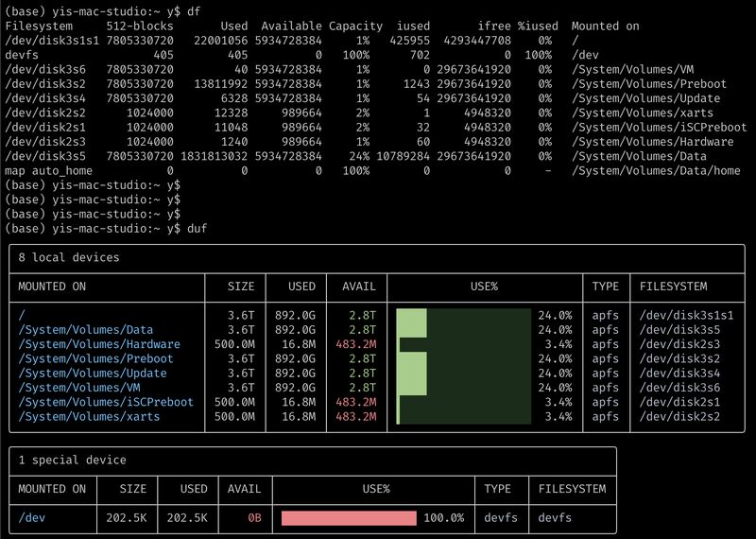Click "/dev/disk2s3" in duf filesystem column

pos(679,344)
